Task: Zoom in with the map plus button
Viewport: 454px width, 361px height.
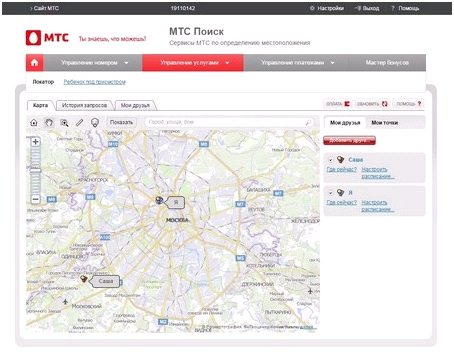Action: coord(35,142)
